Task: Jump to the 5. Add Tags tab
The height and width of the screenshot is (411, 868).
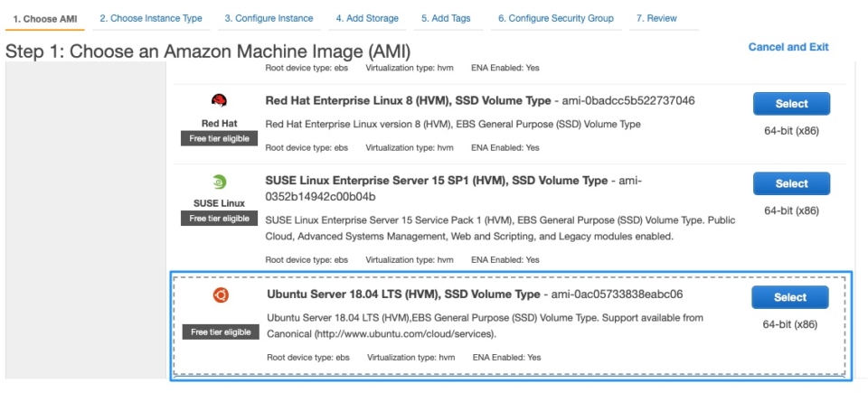Action: point(446,18)
